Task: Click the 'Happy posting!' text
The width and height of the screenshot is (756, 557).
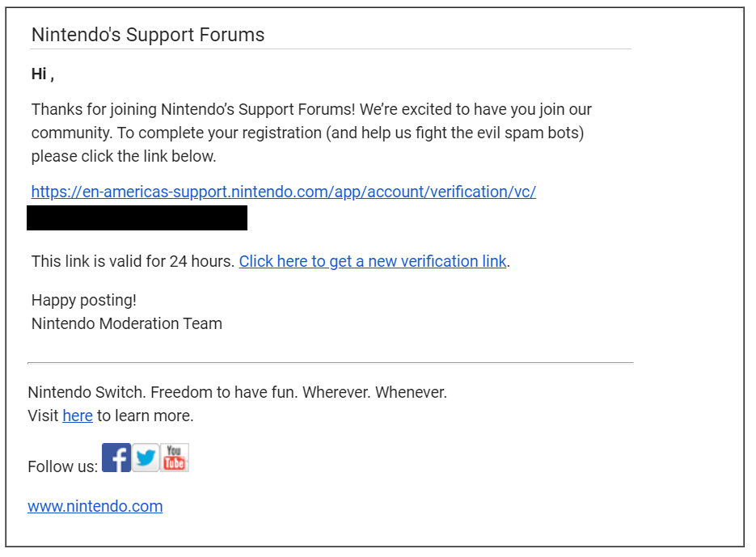Action: click(84, 300)
